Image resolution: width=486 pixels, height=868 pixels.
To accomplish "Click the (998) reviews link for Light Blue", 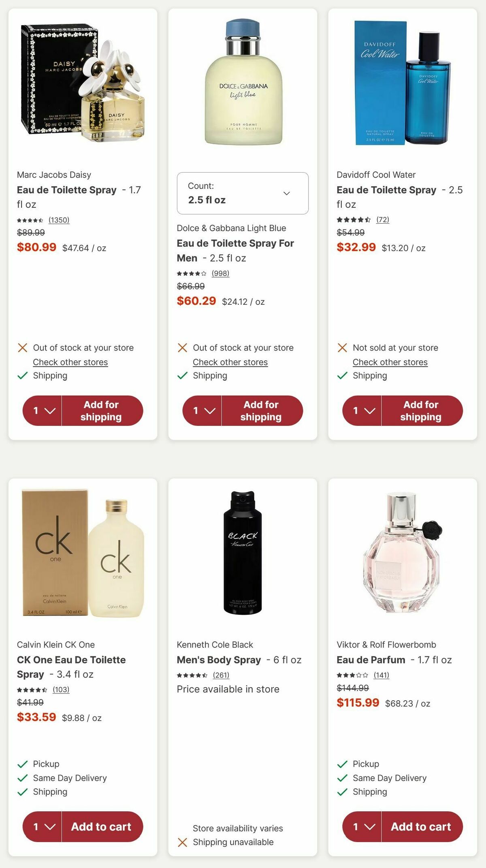I will point(221,273).
